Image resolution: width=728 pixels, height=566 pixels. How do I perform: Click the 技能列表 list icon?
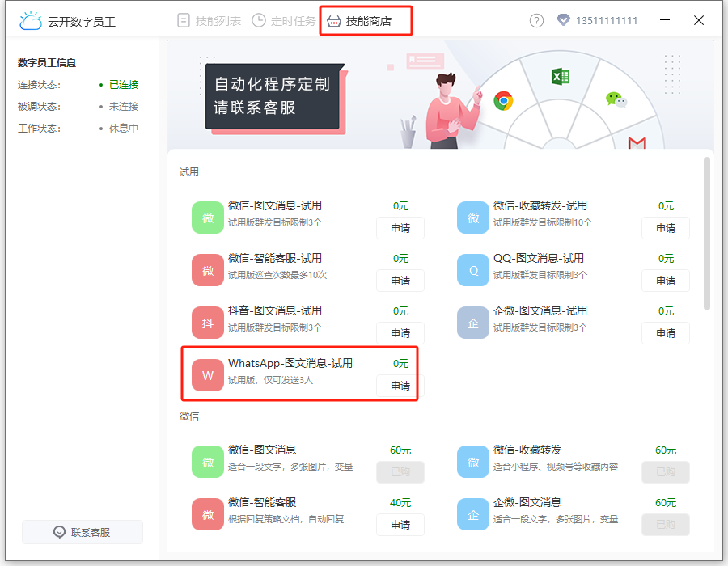184,21
